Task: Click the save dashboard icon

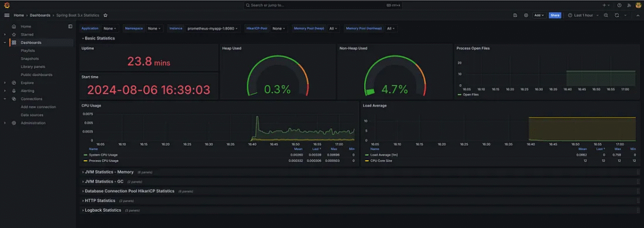Action: pos(515,15)
